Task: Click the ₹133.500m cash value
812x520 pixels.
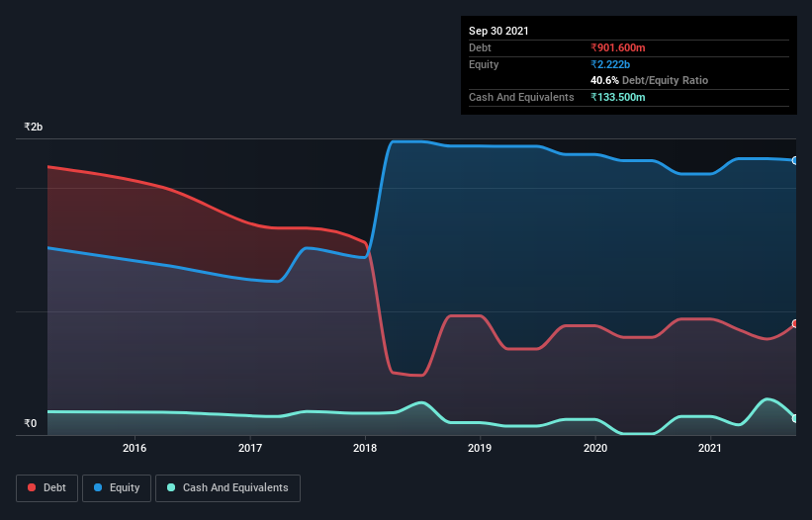Action: pyautogui.click(x=618, y=97)
